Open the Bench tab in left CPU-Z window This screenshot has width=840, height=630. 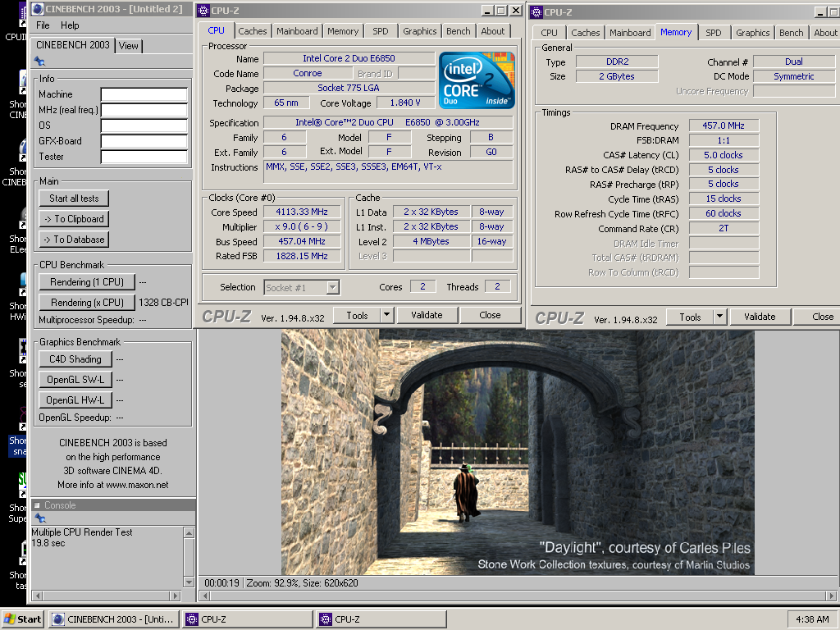pyautogui.click(x=459, y=31)
